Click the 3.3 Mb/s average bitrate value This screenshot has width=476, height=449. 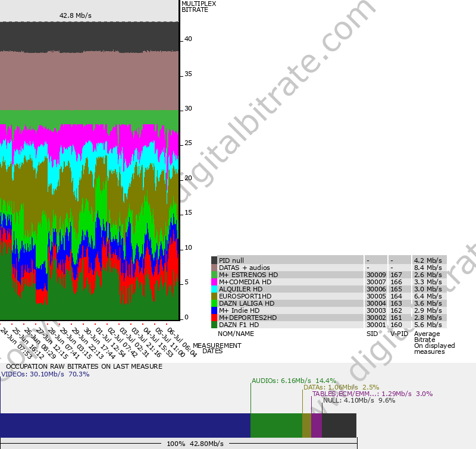(x=428, y=282)
